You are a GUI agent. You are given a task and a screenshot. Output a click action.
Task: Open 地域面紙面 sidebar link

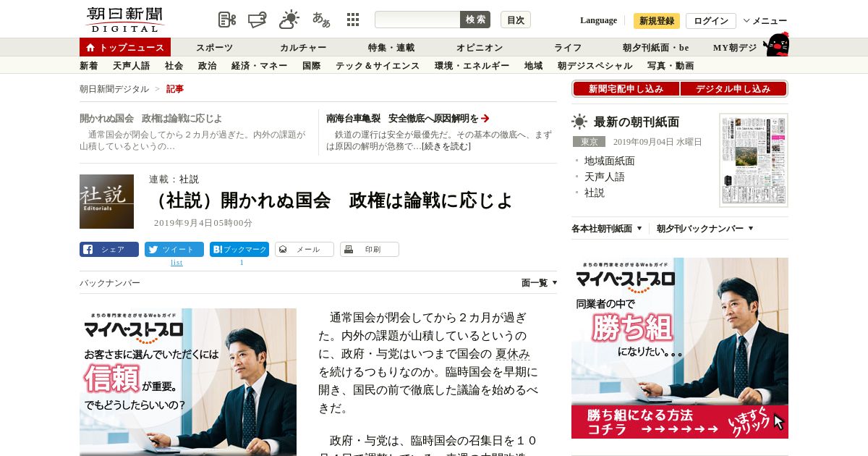tap(610, 161)
